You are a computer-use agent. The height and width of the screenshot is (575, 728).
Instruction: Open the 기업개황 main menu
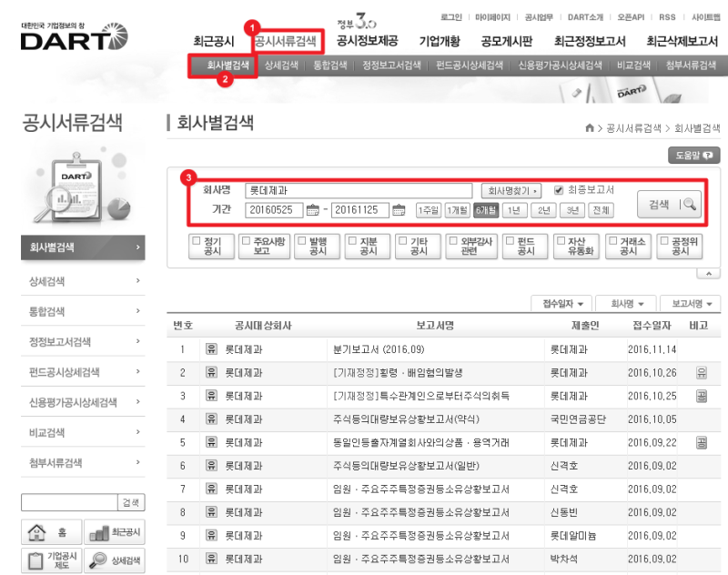[440, 41]
